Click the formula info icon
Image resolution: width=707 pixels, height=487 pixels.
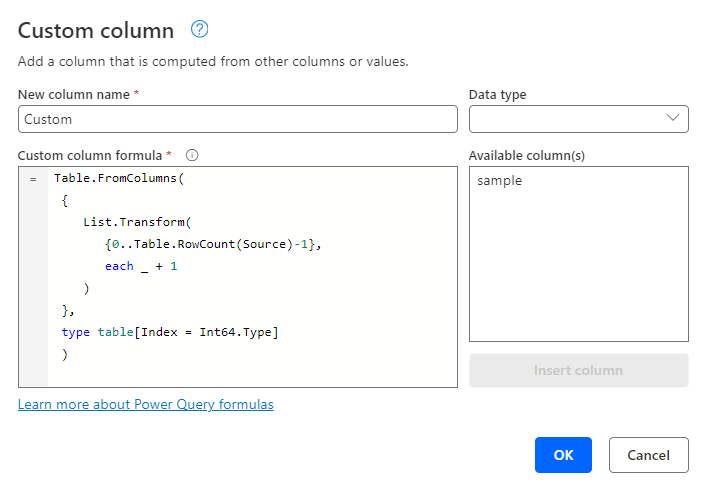tap(192, 155)
